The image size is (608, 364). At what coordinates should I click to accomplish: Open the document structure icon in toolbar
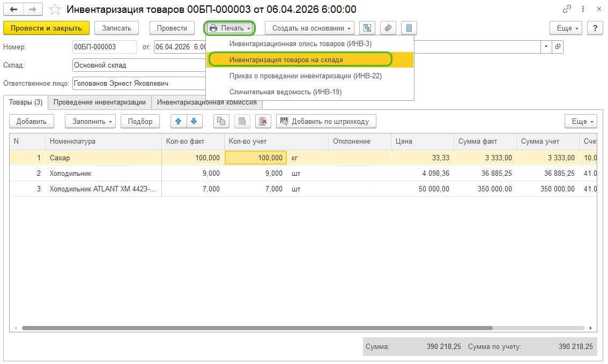(x=367, y=28)
